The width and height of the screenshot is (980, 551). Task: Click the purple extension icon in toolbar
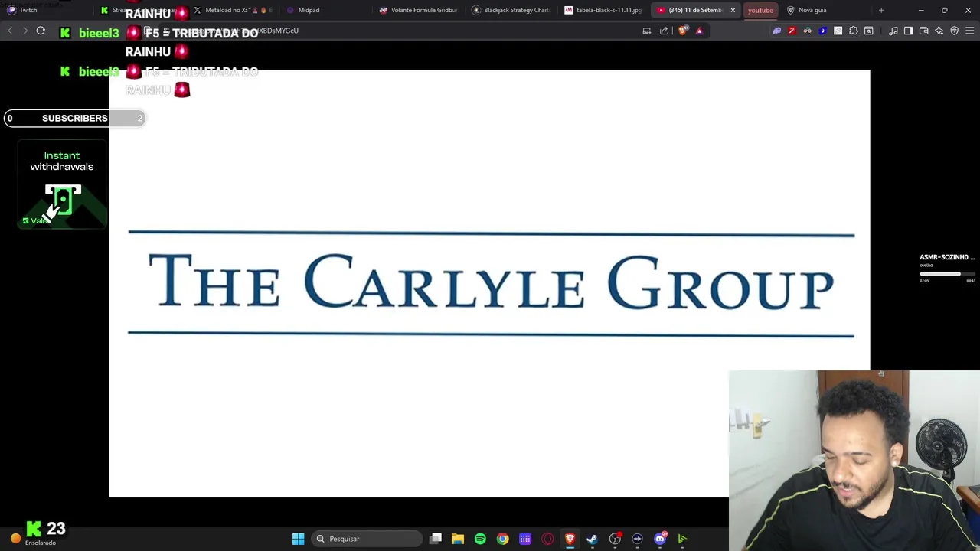tap(777, 31)
